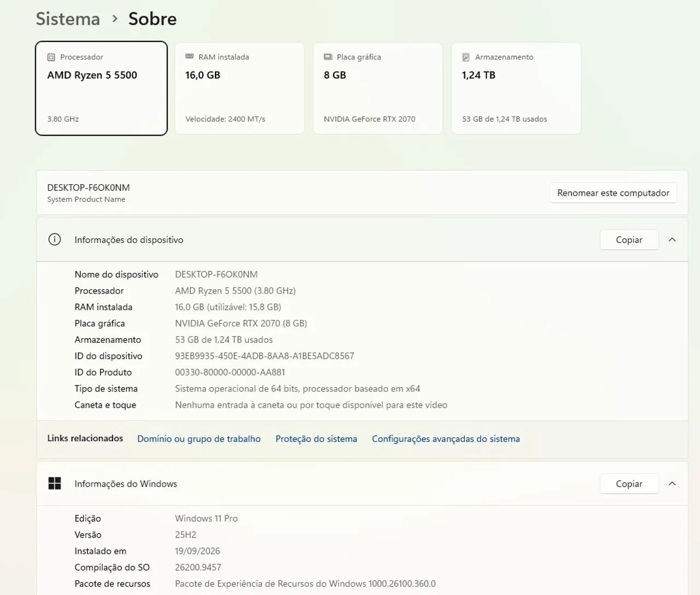
Task: Collapse the Informações do dispositivo section
Action: tap(672, 240)
